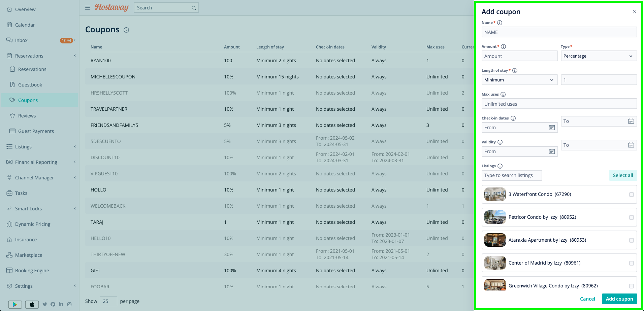
Task: Focus the coupon Name input field
Action: (x=559, y=32)
